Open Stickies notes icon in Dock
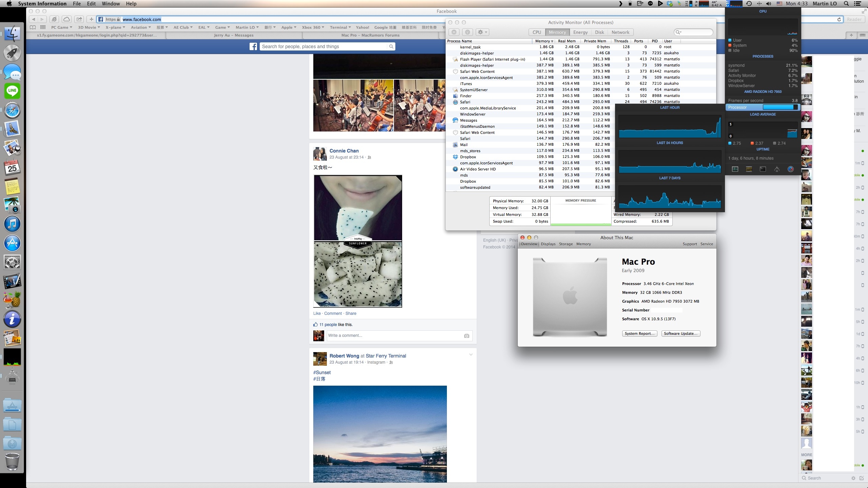This screenshot has height=488, width=868. pyautogui.click(x=12, y=186)
